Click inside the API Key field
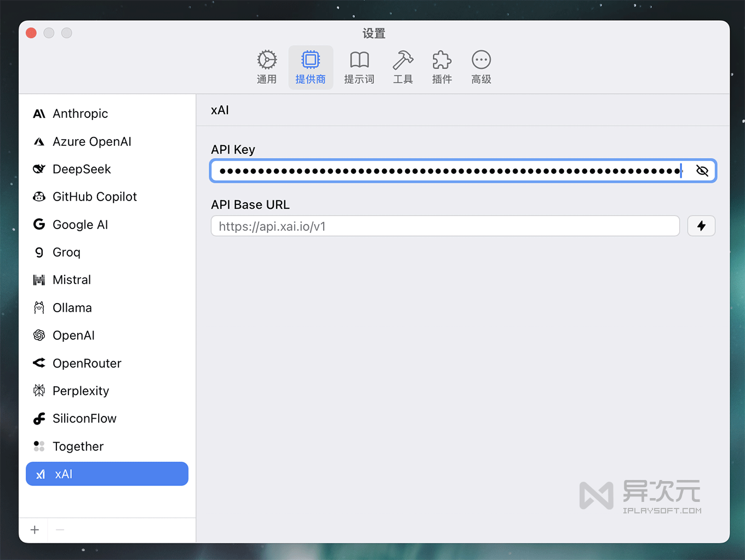This screenshot has width=745, height=560. pyautogui.click(x=449, y=171)
